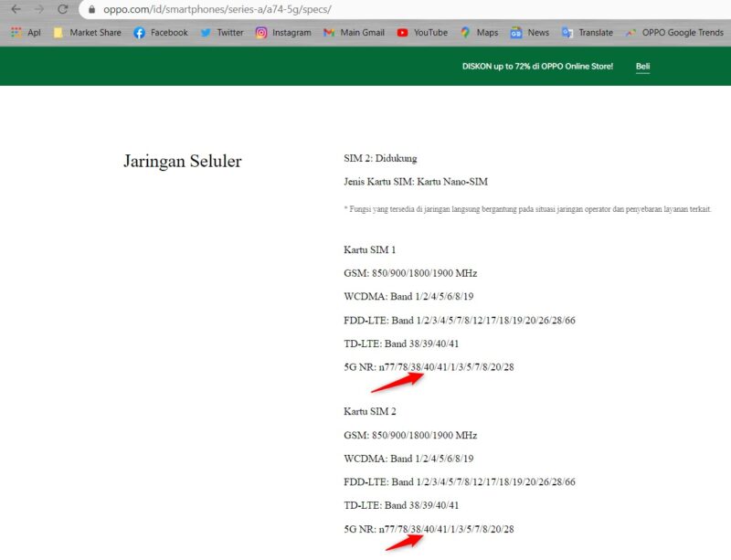Open the News bookmark
Viewport: 731px width, 560px height.
(530, 33)
